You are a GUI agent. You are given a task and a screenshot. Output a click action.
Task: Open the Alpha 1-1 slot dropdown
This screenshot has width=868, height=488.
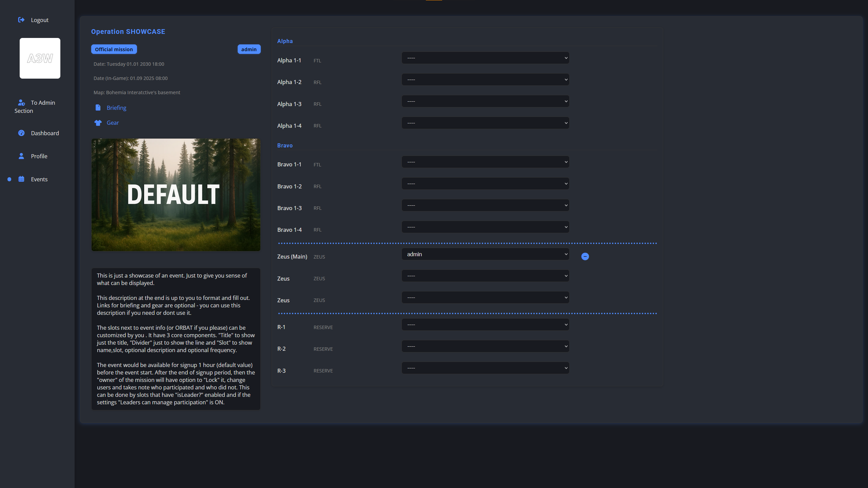[x=485, y=58]
